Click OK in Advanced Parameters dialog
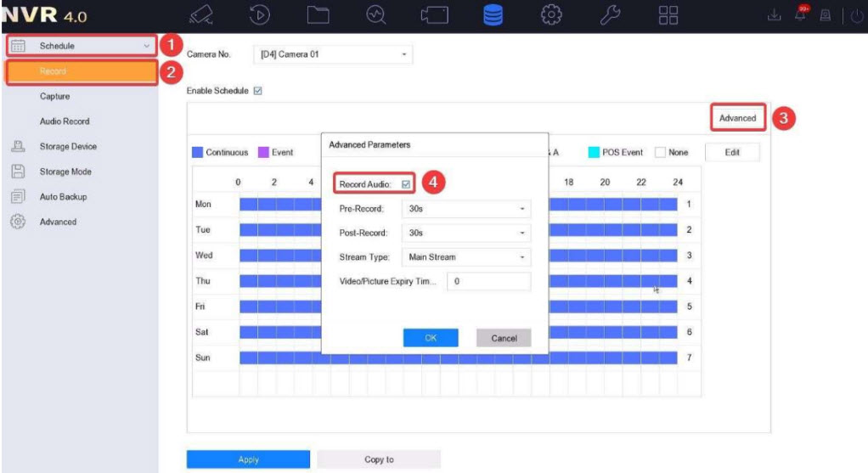The height and width of the screenshot is (473, 868). pos(430,338)
